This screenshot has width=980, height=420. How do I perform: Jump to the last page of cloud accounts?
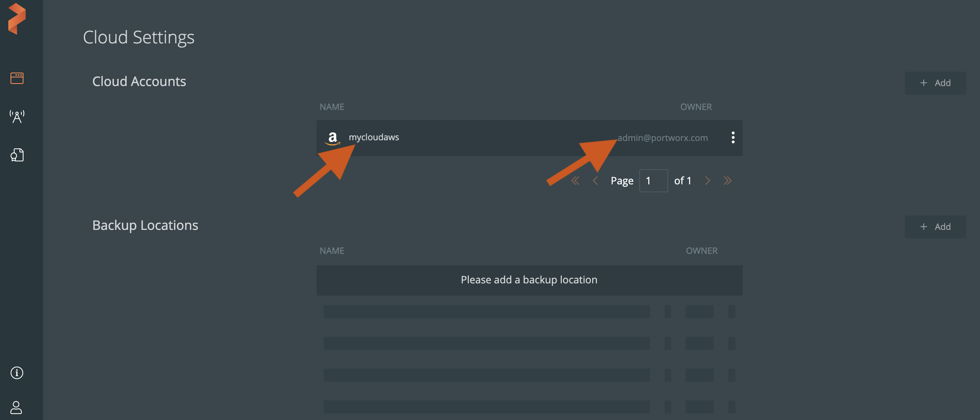727,181
